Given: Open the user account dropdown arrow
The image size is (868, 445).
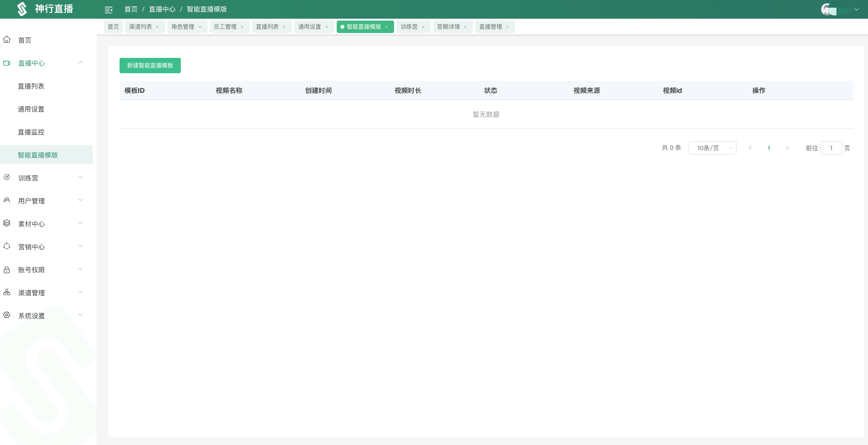Looking at the screenshot, I should point(857,9).
